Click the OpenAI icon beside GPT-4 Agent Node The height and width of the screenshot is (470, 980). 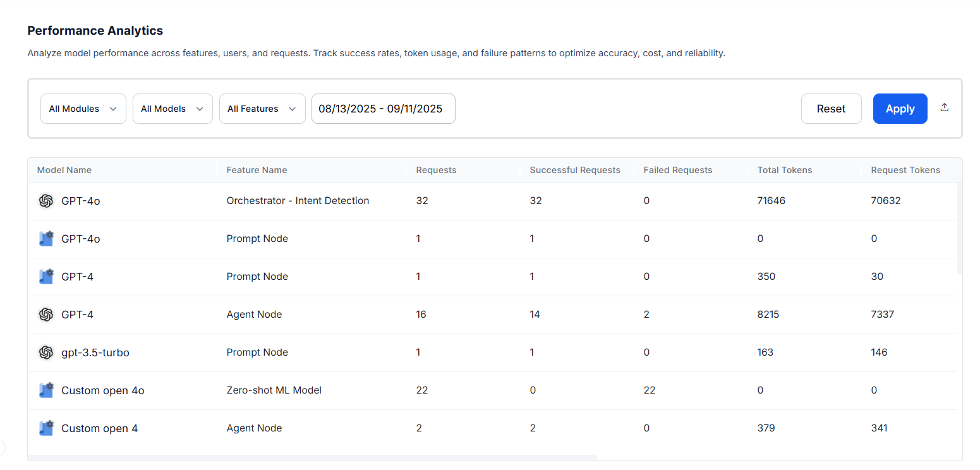46,314
